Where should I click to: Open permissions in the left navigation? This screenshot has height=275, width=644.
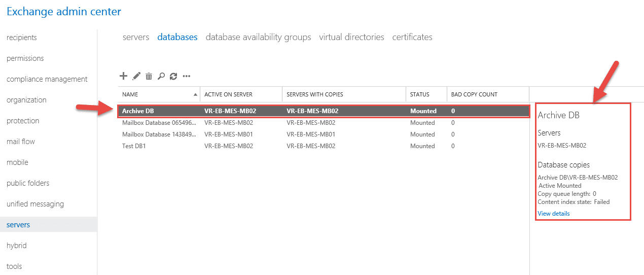tap(25, 58)
